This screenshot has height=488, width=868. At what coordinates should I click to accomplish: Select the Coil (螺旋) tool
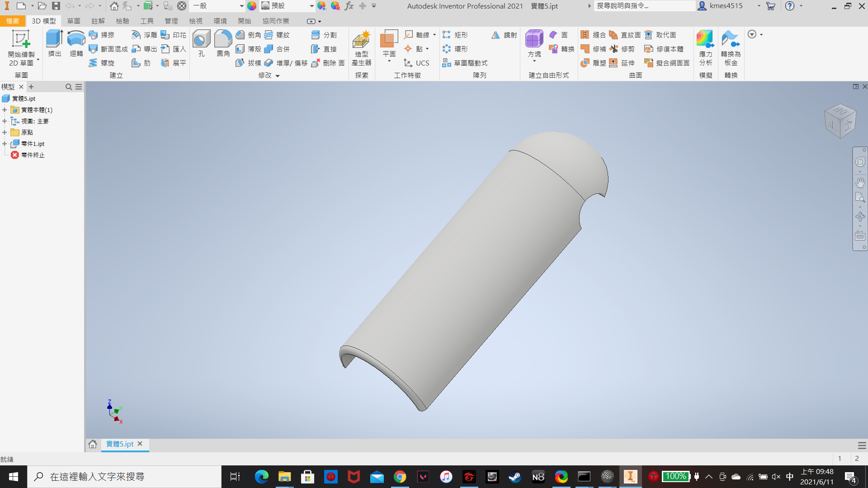[x=102, y=63]
